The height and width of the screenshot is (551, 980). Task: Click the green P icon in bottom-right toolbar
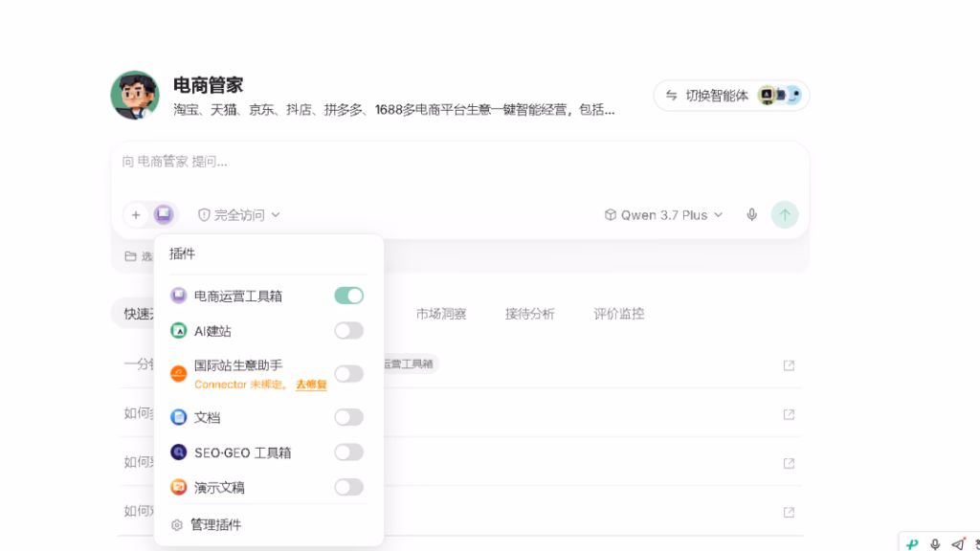[912, 544]
